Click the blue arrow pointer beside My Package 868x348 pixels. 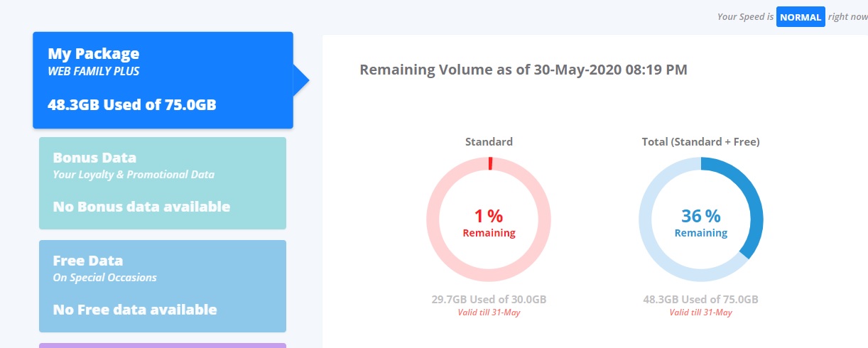pos(301,81)
